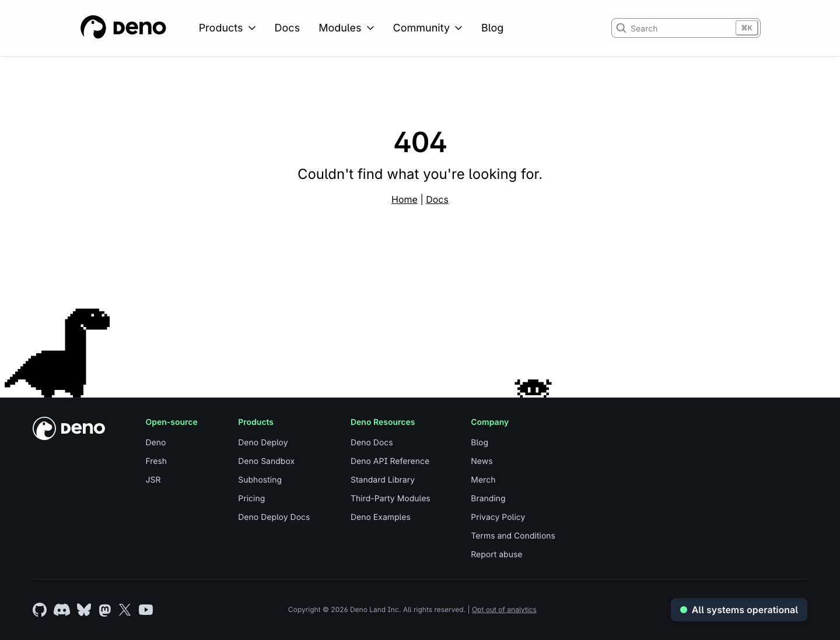Follow the Docs link below the 404 message
The width and height of the screenshot is (840, 640).
tap(437, 199)
